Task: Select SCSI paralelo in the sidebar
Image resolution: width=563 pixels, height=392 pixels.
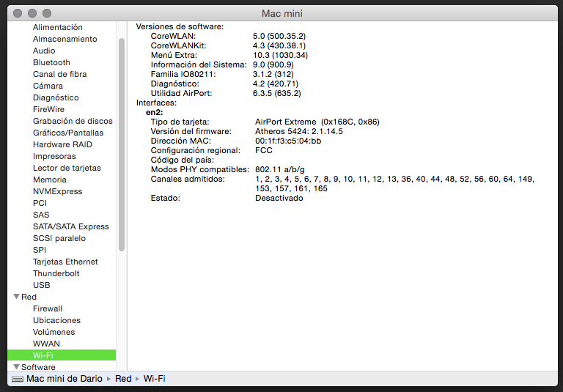Action: click(x=59, y=238)
